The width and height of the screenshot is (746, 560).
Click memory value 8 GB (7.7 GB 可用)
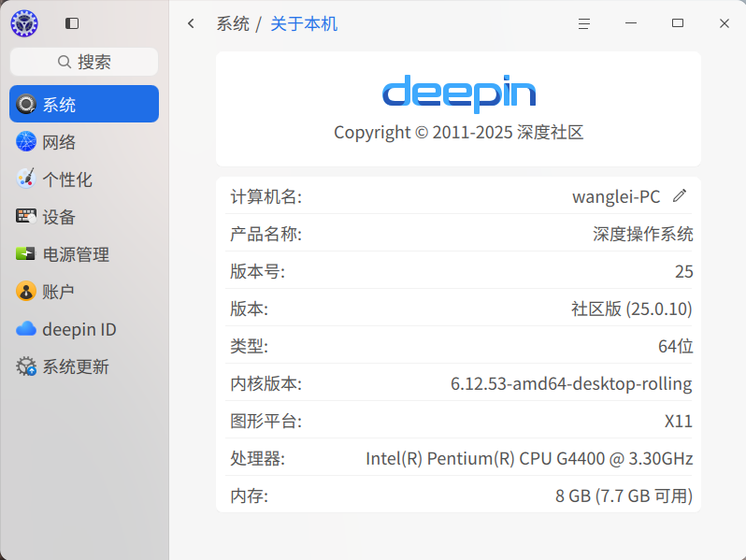[x=624, y=495]
